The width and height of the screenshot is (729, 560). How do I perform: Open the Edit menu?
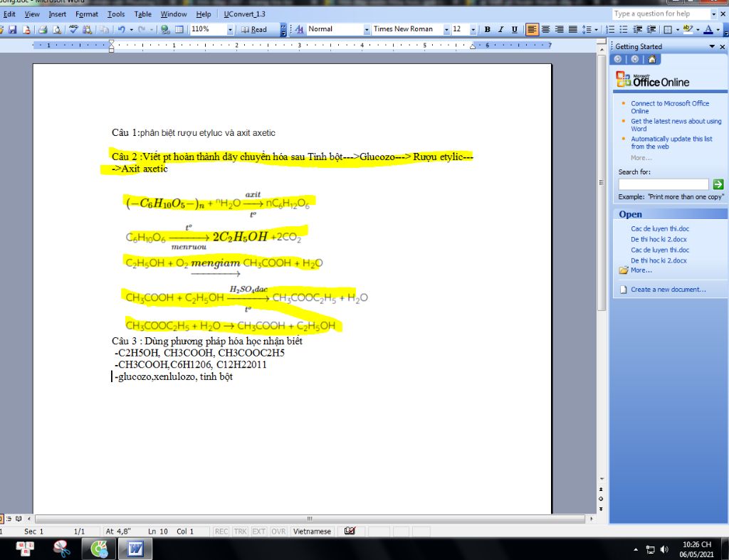[x=9, y=14]
